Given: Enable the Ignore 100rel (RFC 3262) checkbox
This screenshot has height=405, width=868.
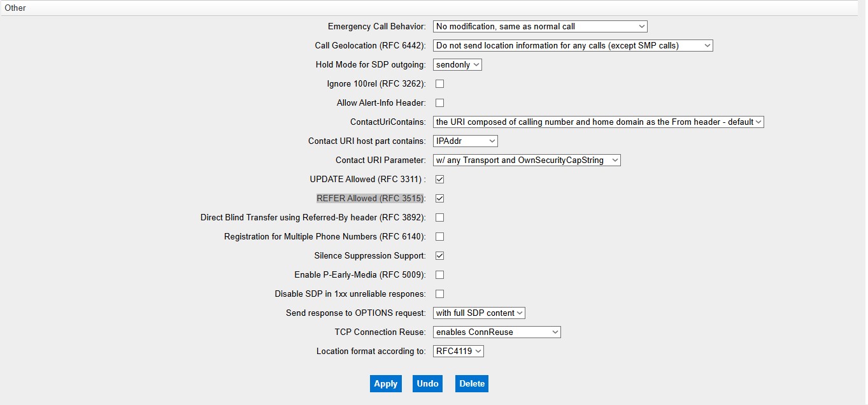Looking at the screenshot, I should pyautogui.click(x=439, y=83).
